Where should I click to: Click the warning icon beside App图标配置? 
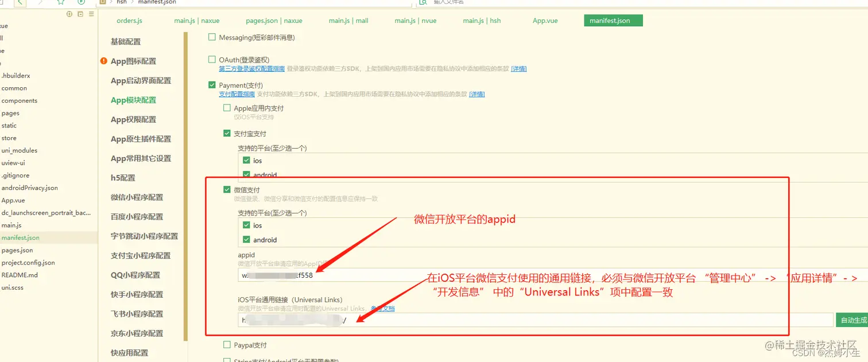click(104, 60)
